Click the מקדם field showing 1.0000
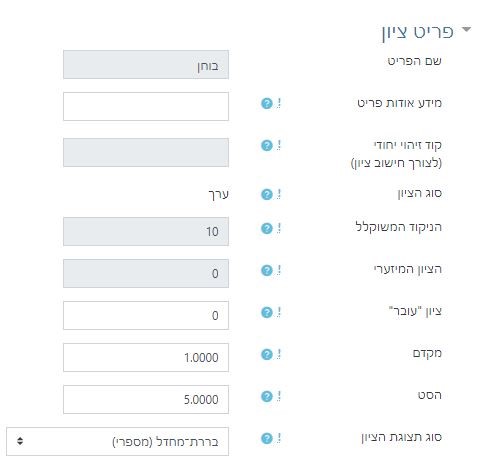482x467 pixels. 146,357
